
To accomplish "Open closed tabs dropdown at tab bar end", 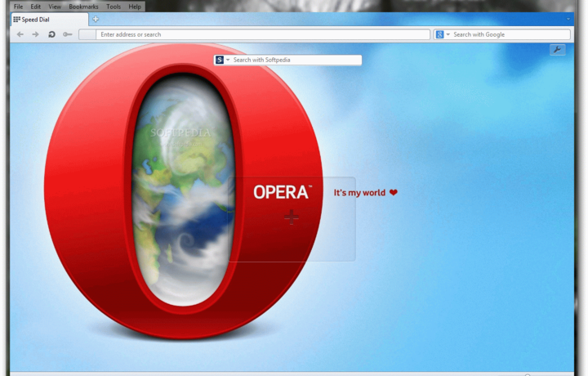I will point(568,19).
